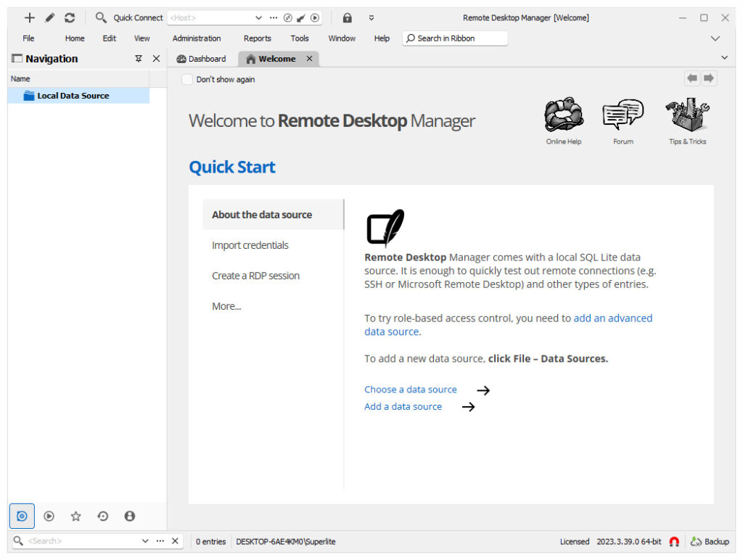Click the 0 entries status text
Image resolution: width=743 pixels, height=560 pixels.
[211, 542]
